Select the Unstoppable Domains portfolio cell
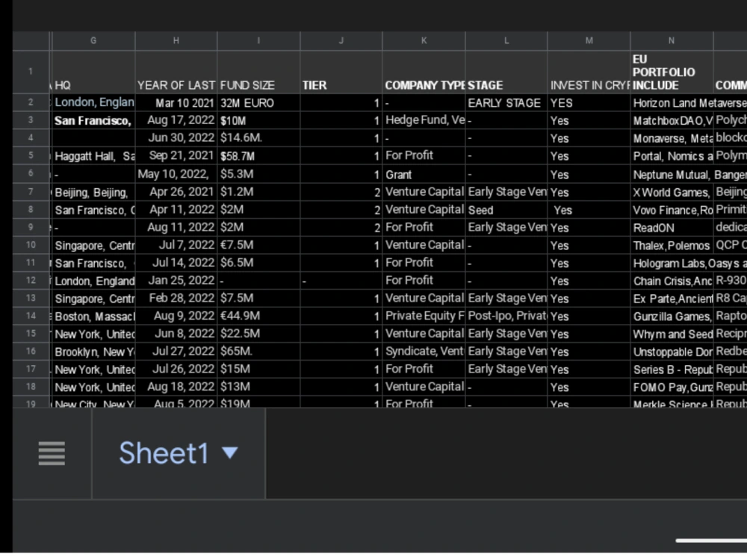 click(672, 351)
